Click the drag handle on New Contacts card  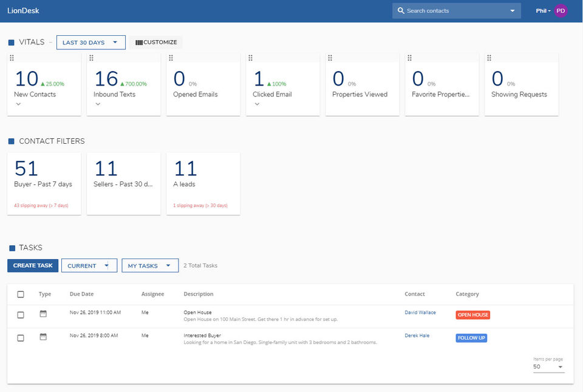click(x=12, y=58)
